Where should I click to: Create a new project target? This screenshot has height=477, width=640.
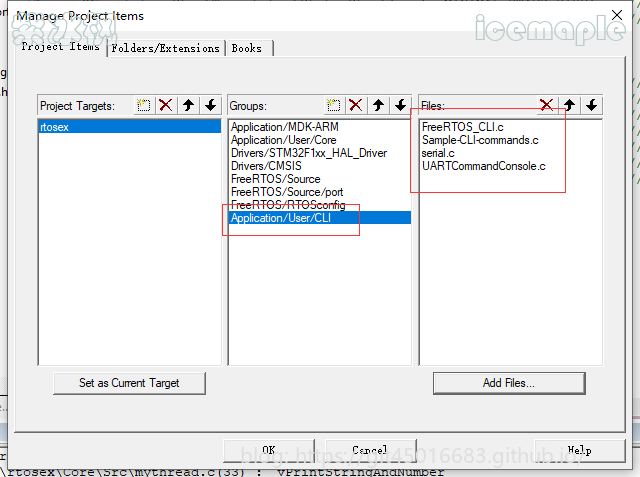pos(143,106)
